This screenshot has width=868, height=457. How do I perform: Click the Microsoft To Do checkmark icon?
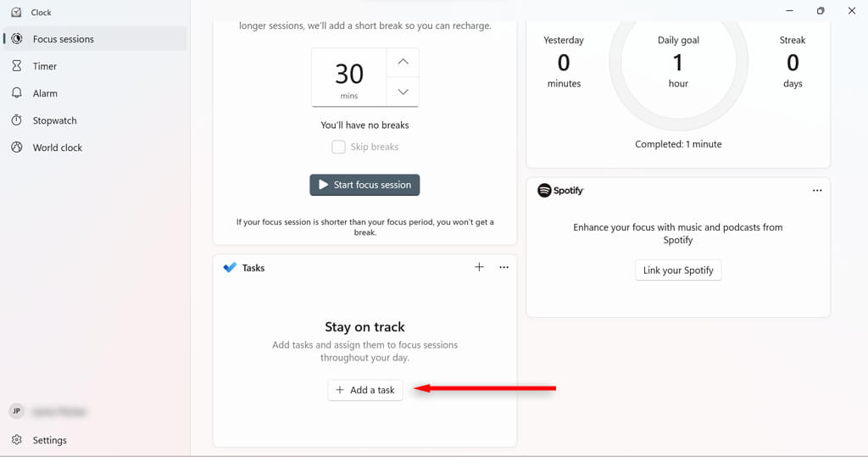point(230,267)
